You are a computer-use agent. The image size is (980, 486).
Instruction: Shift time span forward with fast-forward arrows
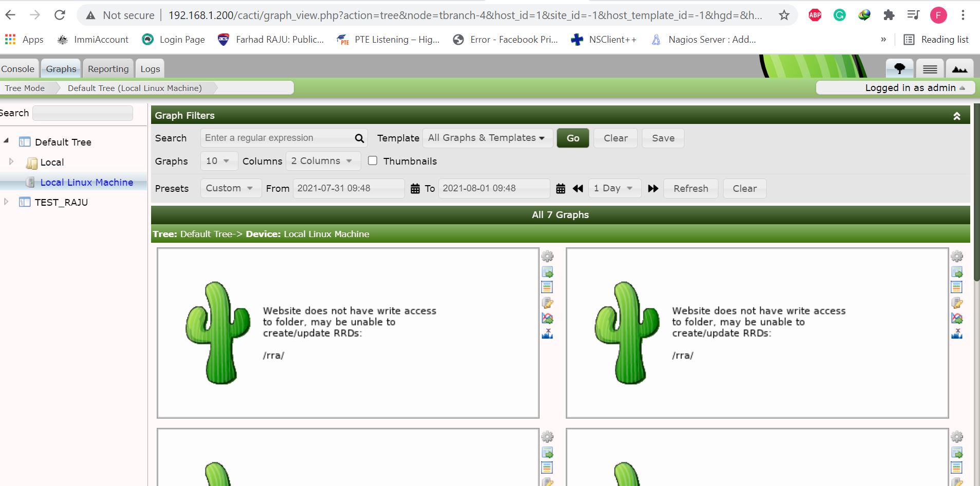[653, 189]
